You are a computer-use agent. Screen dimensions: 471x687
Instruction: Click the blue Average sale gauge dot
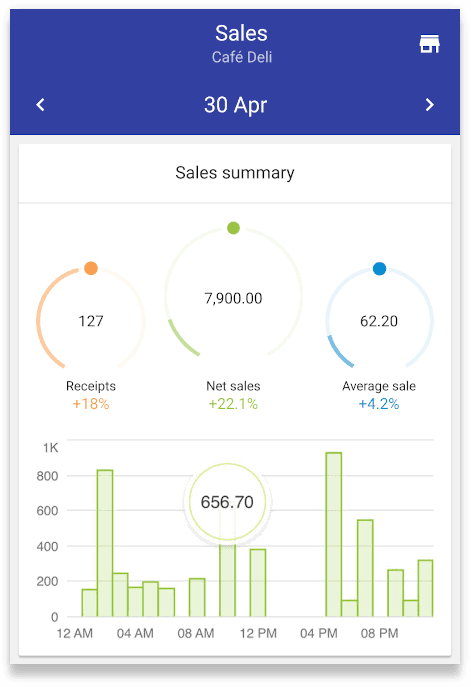pos(379,269)
